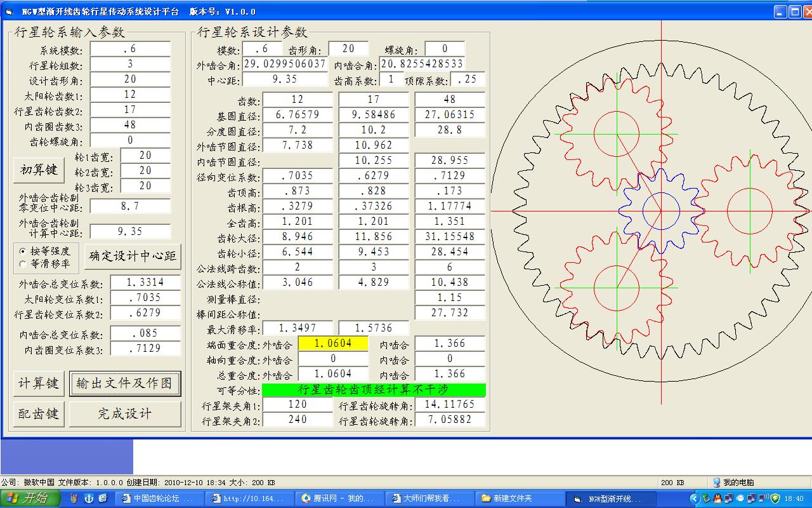The width and height of the screenshot is (812, 508).
Task: Select the 按等强度 radio option
Action: coord(45,251)
